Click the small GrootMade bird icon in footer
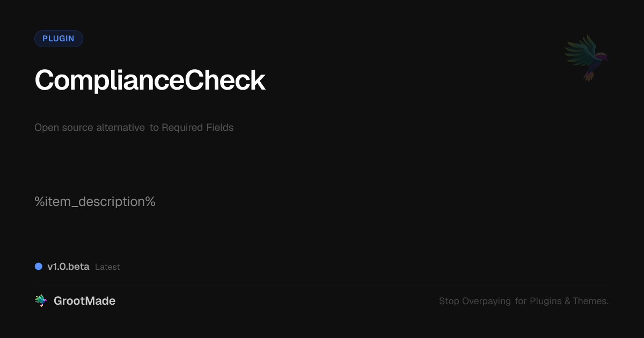Image resolution: width=644 pixels, height=338 pixels. [41, 301]
